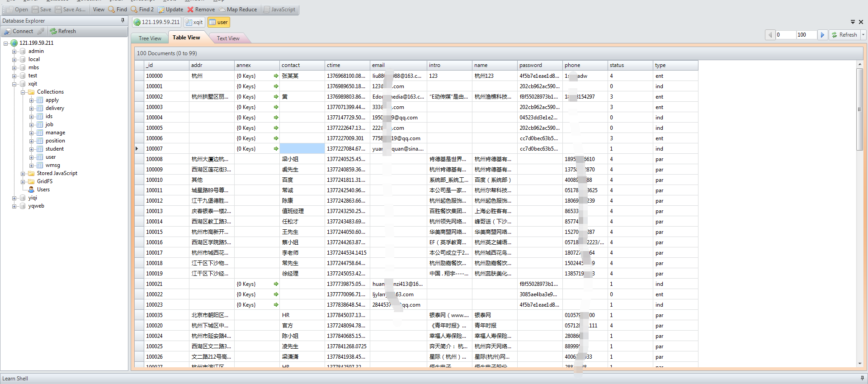Select the ids collection
868x384 pixels.
click(x=49, y=116)
